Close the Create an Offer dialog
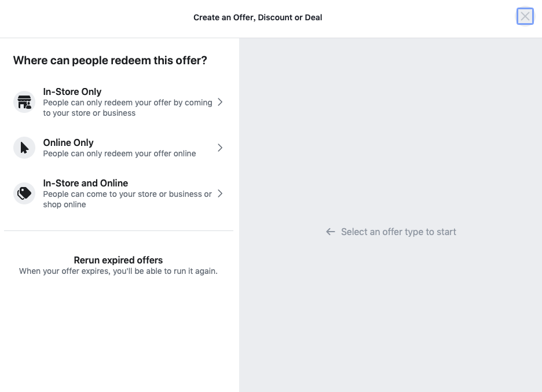 525,17
